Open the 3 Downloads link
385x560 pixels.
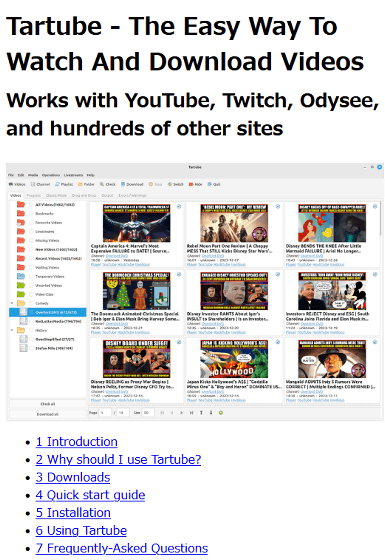73,478
